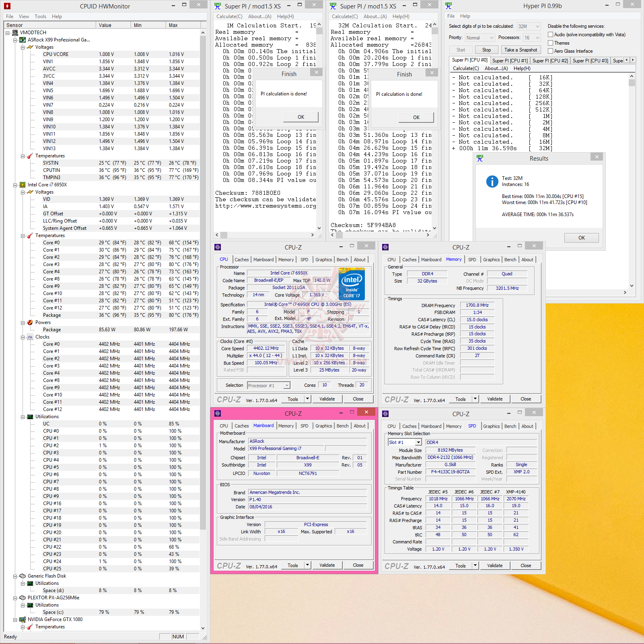
Task: Collapse the Generic Flash Disk node
Action: pyautogui.click(x=15, y=576)
